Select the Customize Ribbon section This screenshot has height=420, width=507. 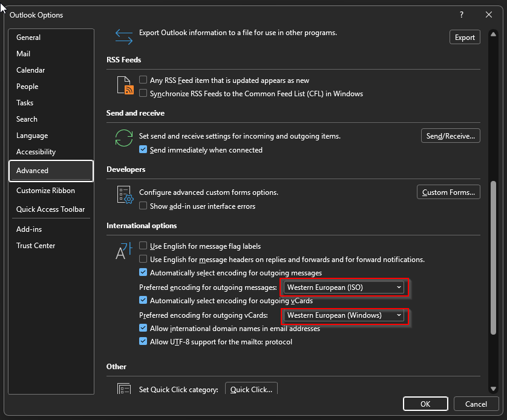point(45,190)
